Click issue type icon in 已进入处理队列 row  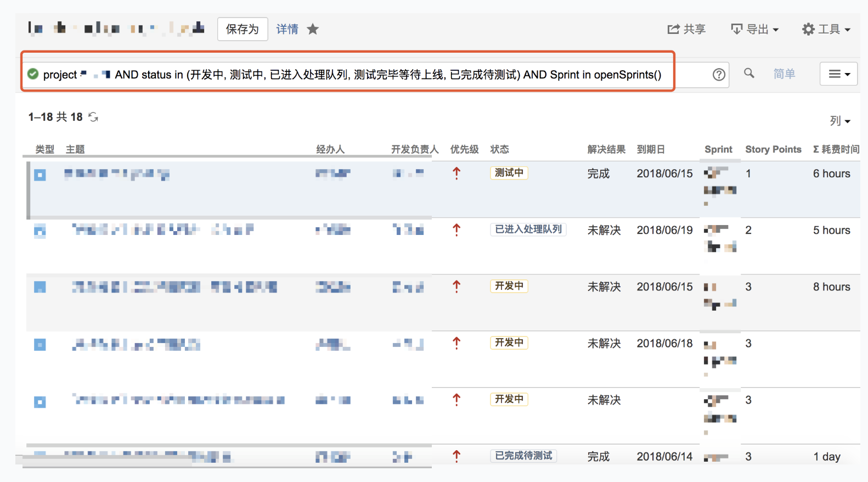(40, 231)
